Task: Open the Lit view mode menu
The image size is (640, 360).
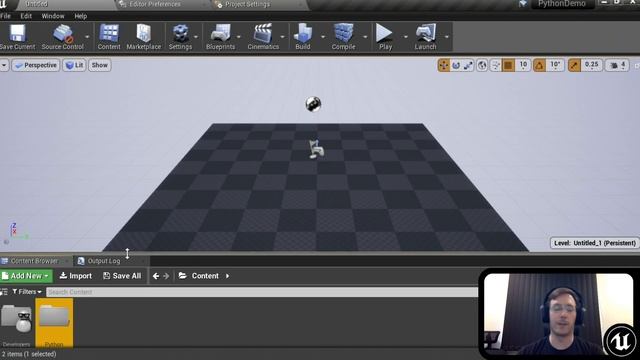Action: pyautogui.click(x=74, y=65)
